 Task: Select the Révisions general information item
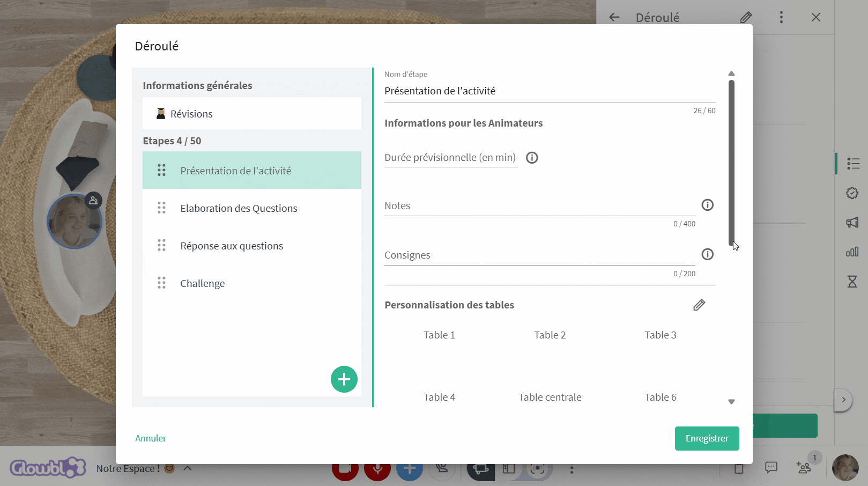tap(252, 113)
